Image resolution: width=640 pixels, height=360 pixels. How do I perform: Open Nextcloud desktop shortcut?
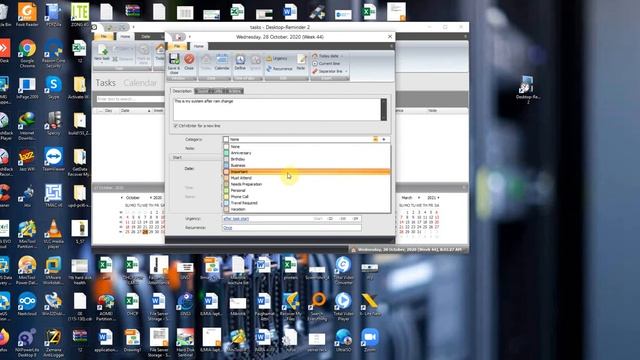tap(27, 304)
